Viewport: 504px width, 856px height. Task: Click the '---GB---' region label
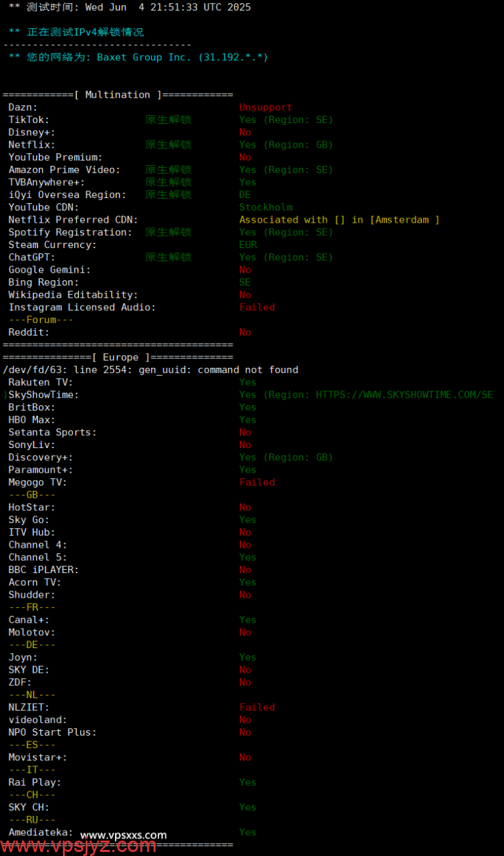pos(32,495)
